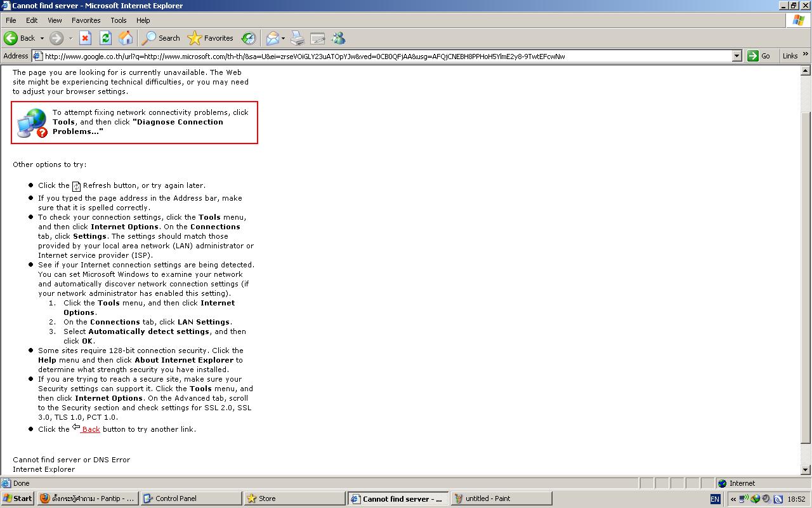Click the Internet zone globe in status bar
The height and width of the screenshot is (508, 812).
click(x=722, y=483)
